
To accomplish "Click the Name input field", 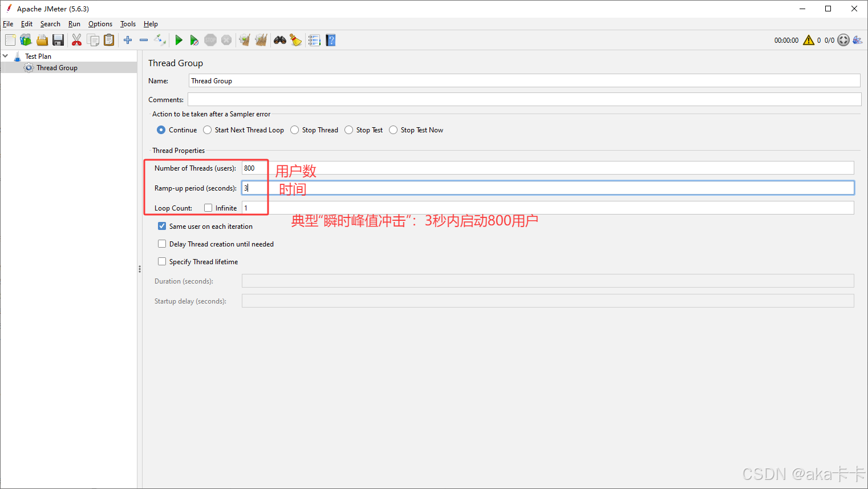I will point(524,80).
